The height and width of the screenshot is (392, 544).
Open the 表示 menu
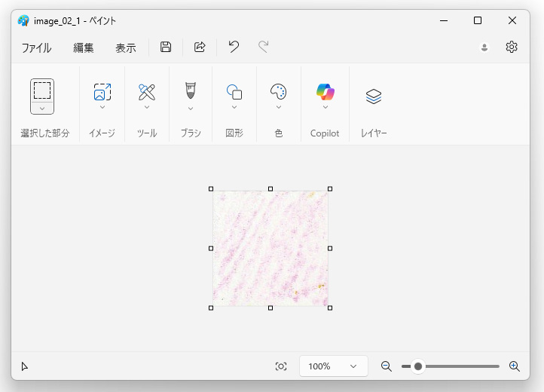126,47
